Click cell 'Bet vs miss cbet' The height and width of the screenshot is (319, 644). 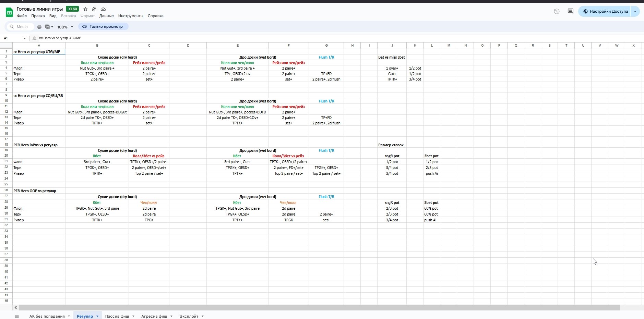click(392, 57)
